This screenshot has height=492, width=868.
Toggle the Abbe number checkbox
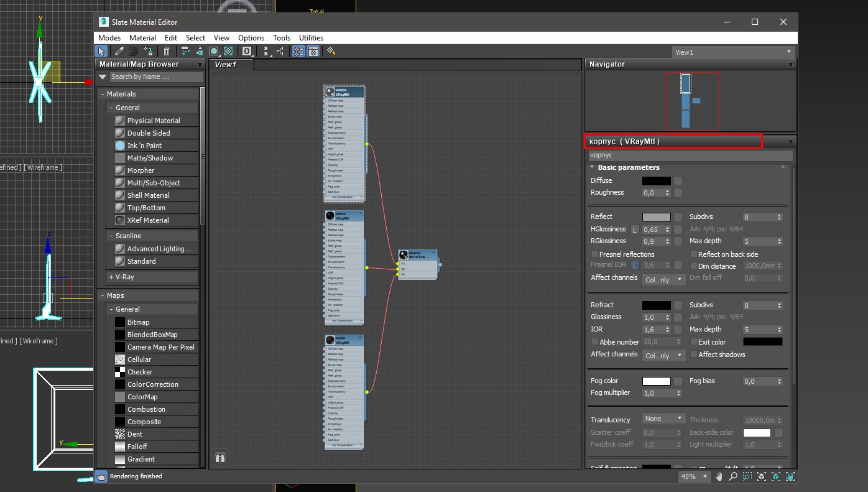point(595,342)
